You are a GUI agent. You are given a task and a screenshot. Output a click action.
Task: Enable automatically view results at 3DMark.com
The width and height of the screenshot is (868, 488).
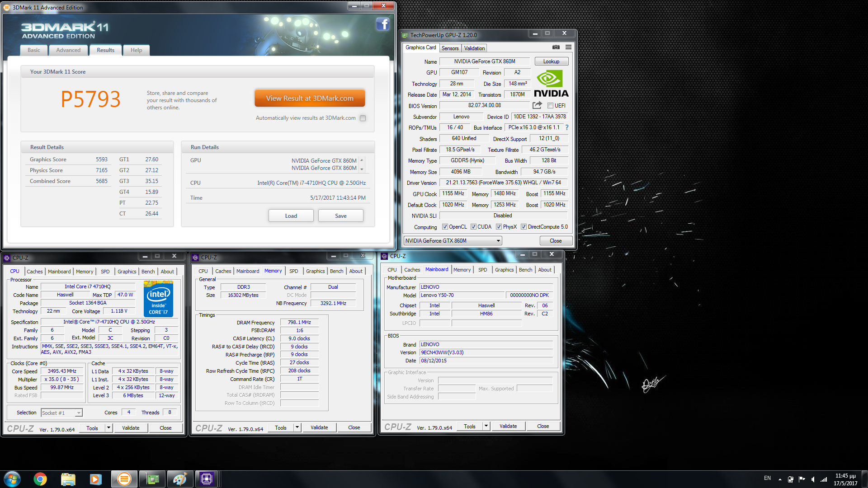[x=363, y=118]
